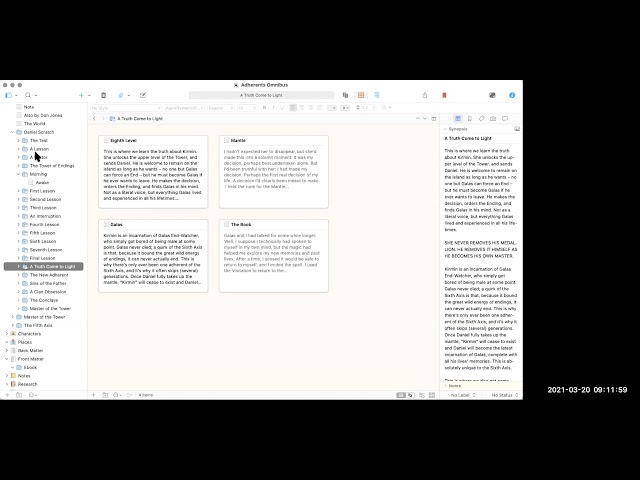Enter Composition mode icon

point(492,95)
